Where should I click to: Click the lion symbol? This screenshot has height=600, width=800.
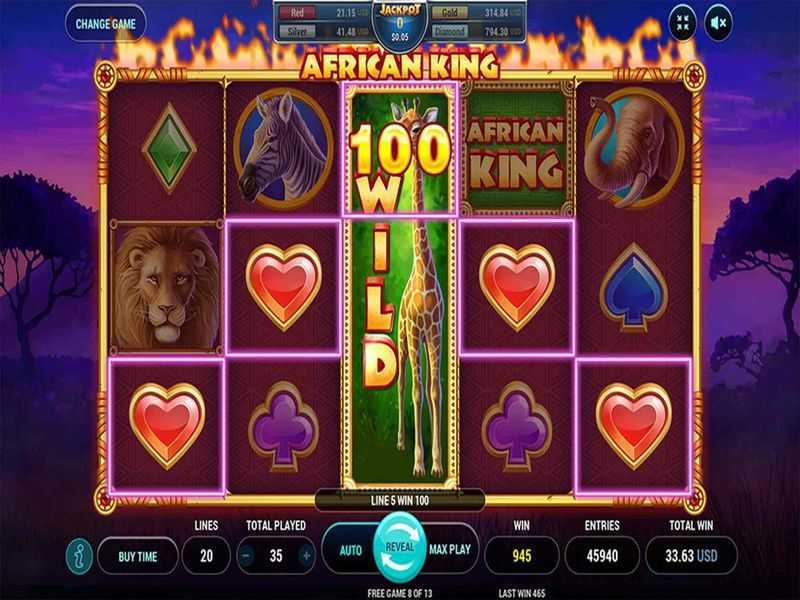(x=166, y=287)
